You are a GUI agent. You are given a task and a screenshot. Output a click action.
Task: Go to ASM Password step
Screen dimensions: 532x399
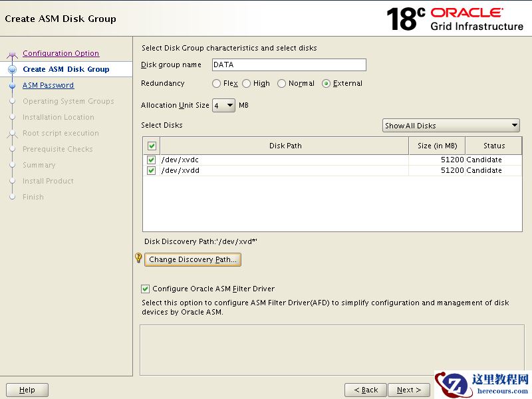click(x=48, y=85)
